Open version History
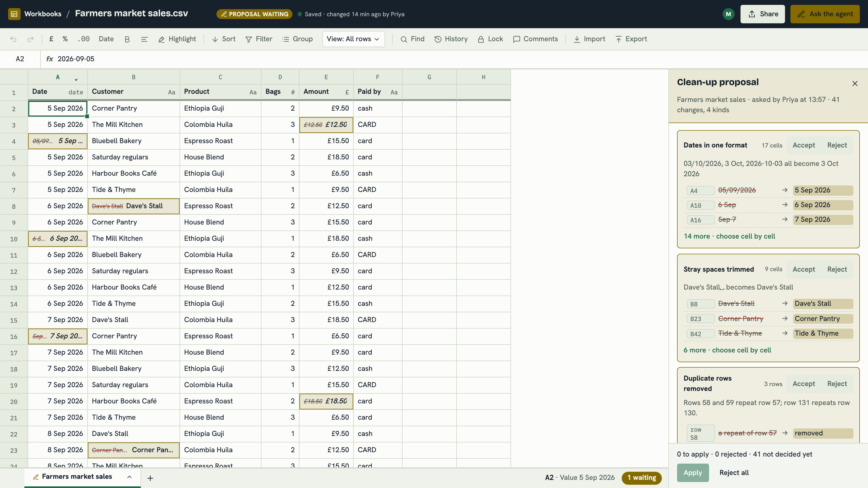Screen dimensions: 868x488 (451, 39)
